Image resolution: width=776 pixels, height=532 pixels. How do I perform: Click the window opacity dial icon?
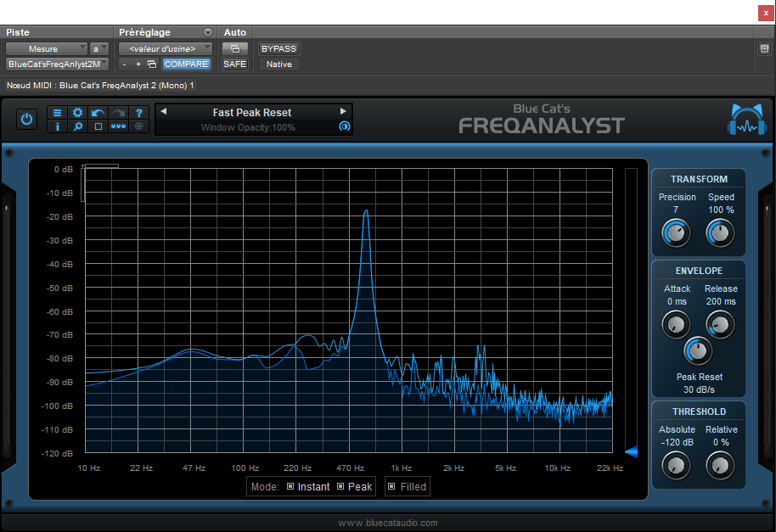345,126
